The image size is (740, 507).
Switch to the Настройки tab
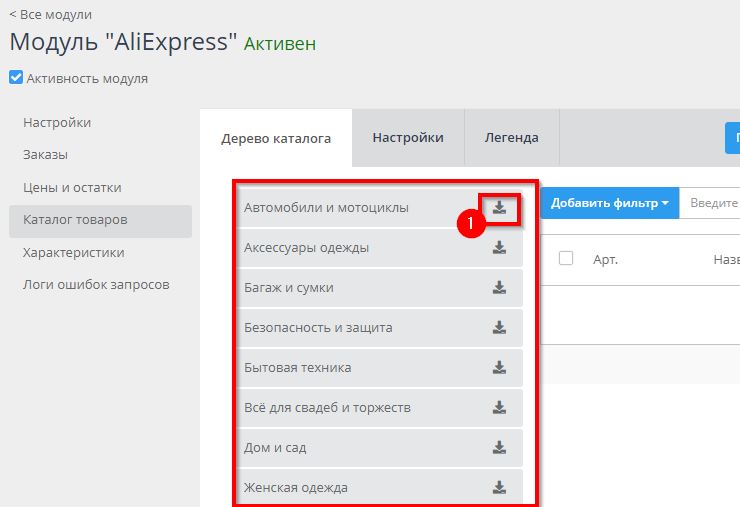408,137
